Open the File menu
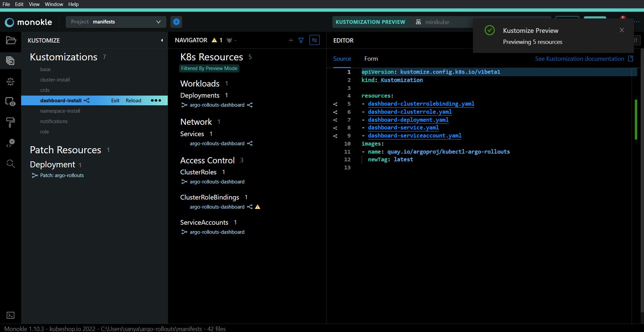The width and height of the screenshot is (644, 332). (6, 4)
